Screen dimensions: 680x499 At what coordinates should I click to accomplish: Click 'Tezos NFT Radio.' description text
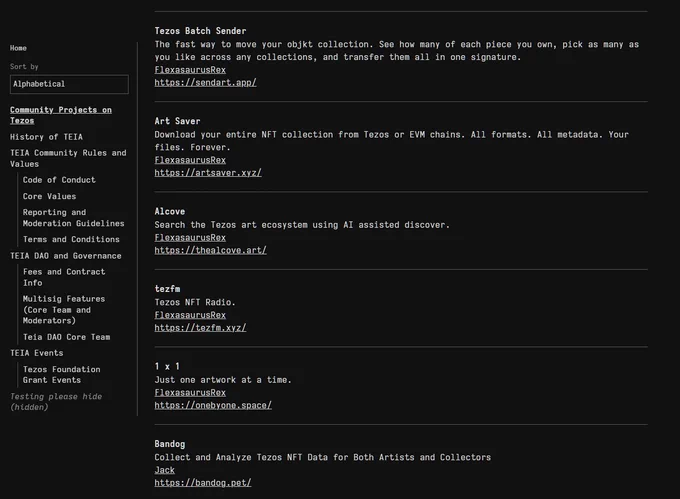[195, 302]
